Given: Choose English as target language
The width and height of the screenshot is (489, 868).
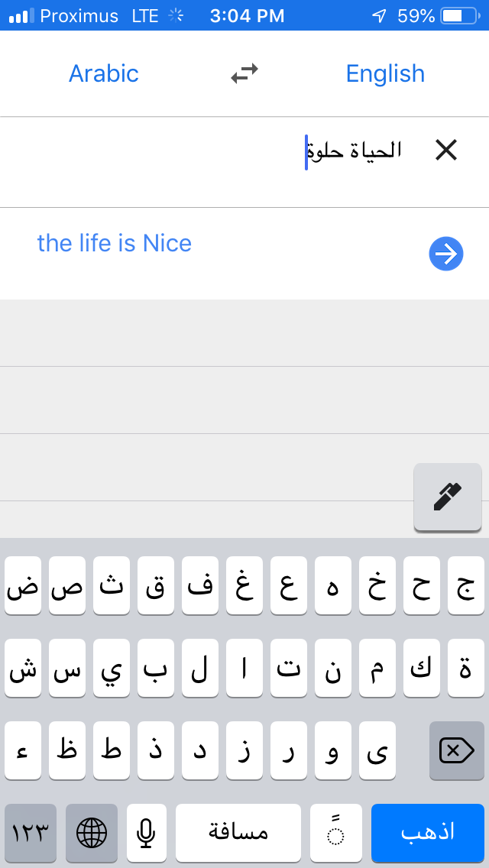Looking at the screenshot, I should coord(385,73).
